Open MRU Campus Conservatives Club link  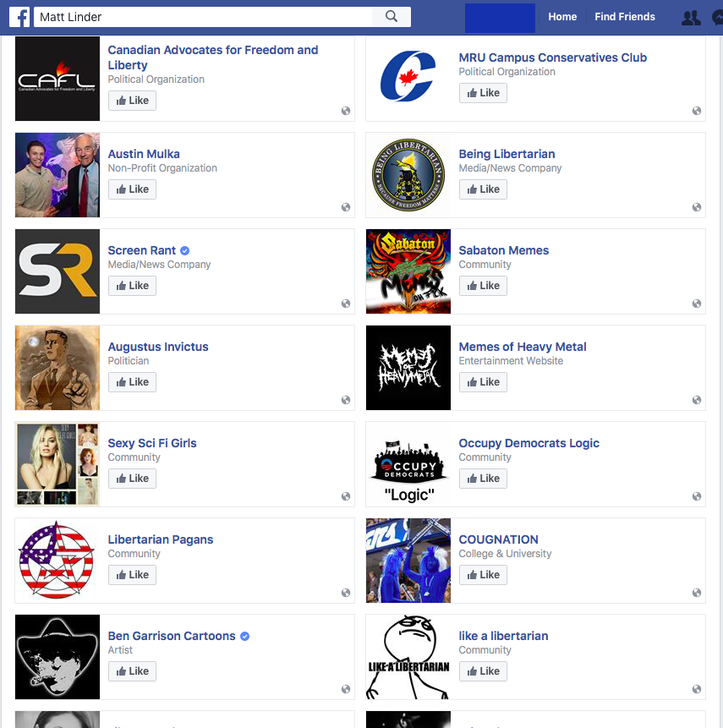click(x=552, y=57)
